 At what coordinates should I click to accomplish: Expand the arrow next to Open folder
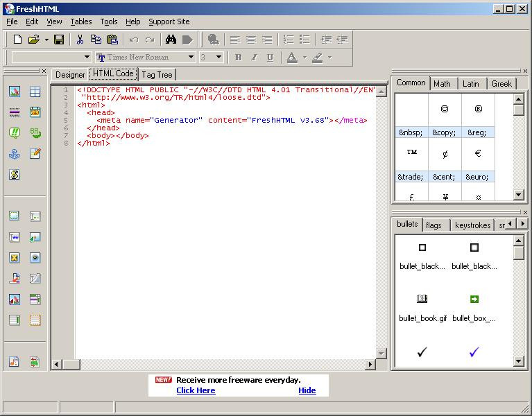click(x=46, y=40)
